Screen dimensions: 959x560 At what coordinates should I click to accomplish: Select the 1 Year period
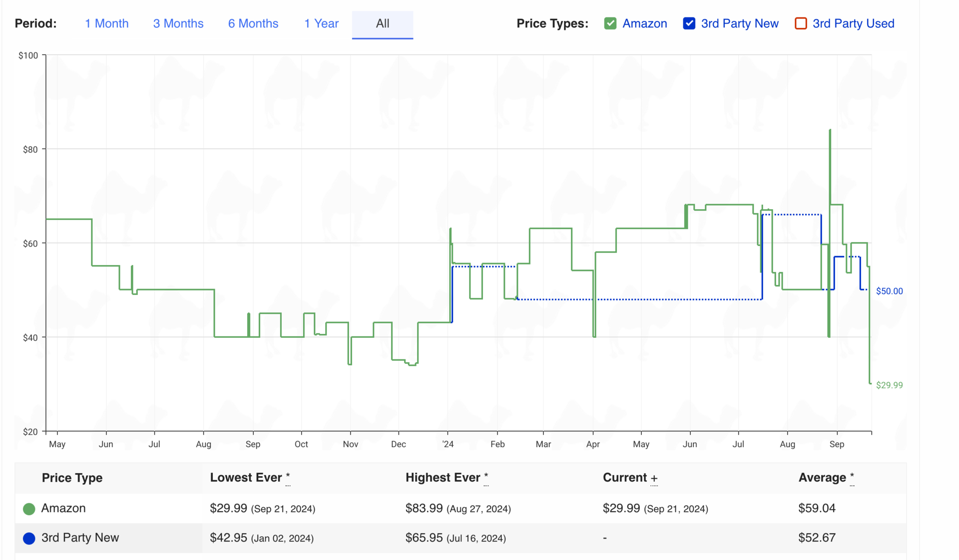(x=321, y=23)
